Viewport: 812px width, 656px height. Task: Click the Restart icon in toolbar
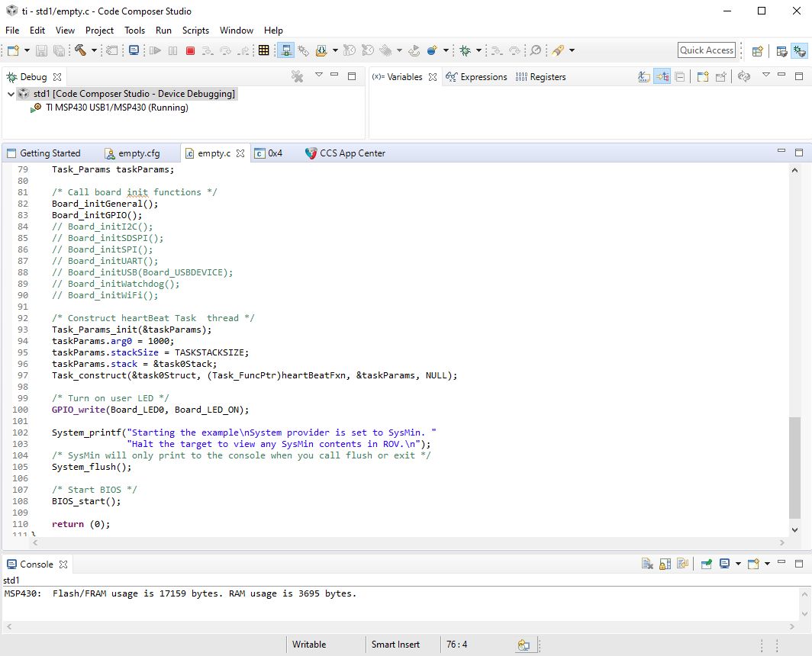click(414, 50)
